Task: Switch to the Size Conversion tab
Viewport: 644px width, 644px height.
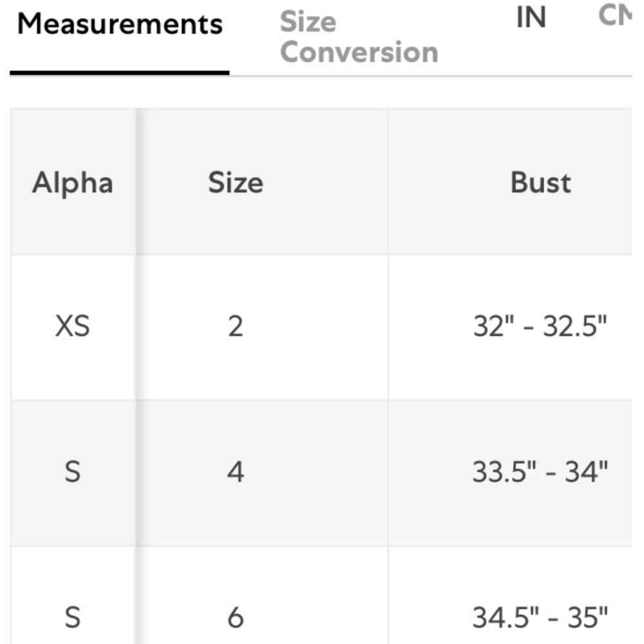Action: (359, 37)
